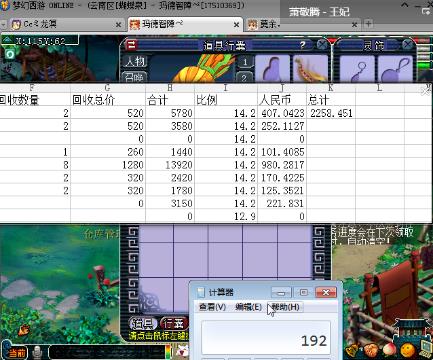
Task: Close the 计算器 calculator window
Action: 326,293
